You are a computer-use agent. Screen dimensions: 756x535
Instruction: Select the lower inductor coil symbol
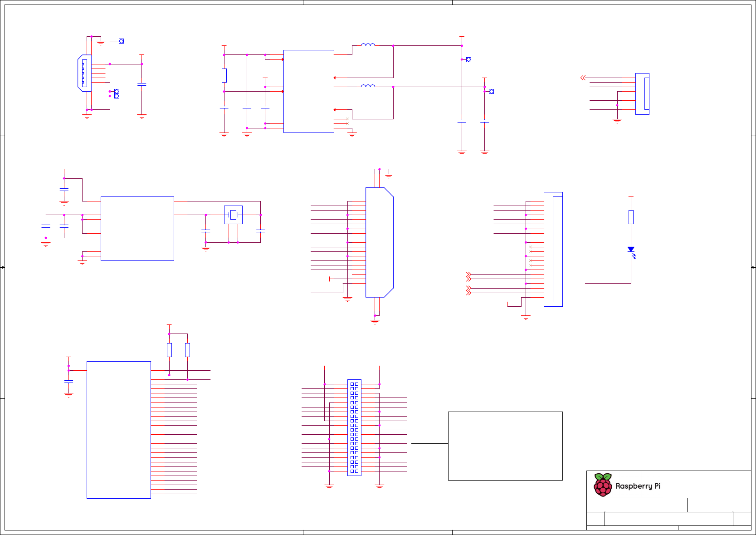(x=368, y=86)
